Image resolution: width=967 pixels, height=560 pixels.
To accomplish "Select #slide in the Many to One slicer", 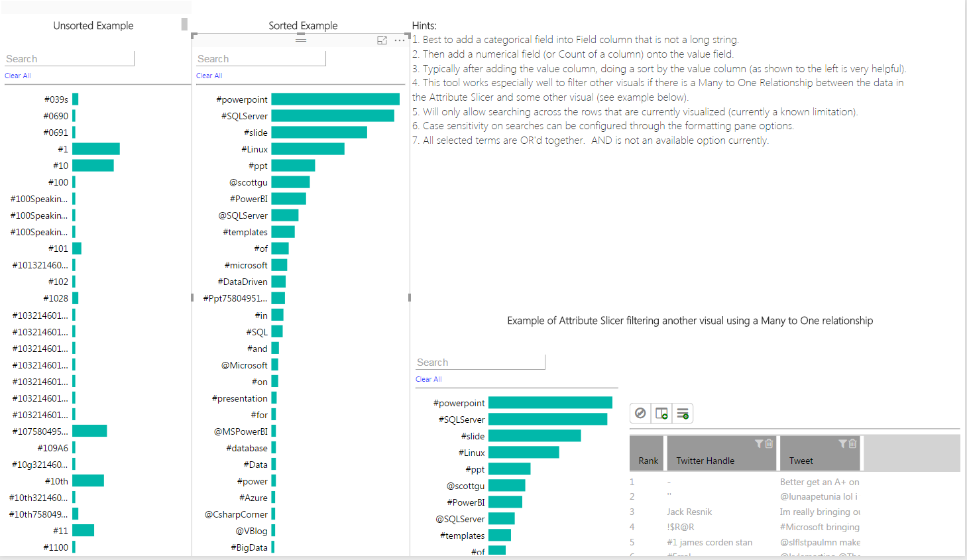I will point(473,436).
